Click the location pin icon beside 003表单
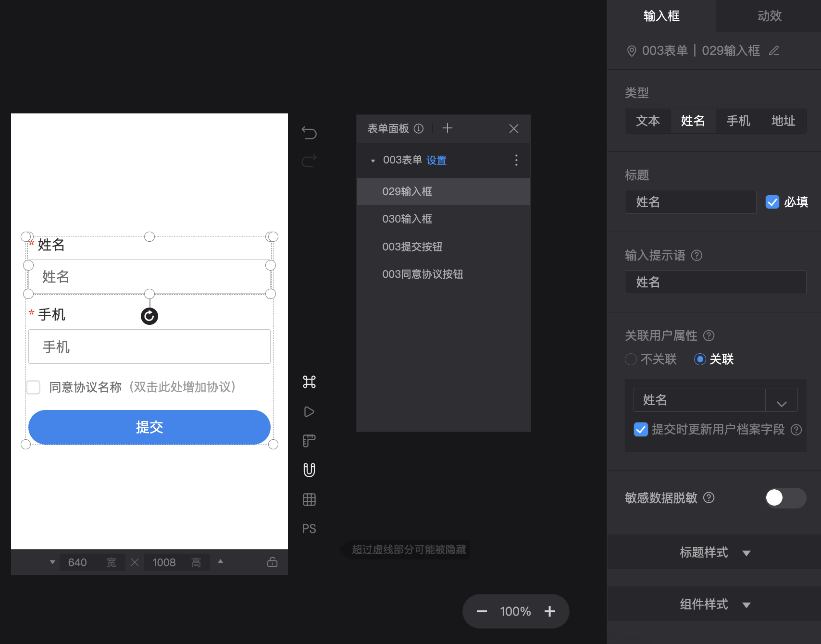 point(632,51)
